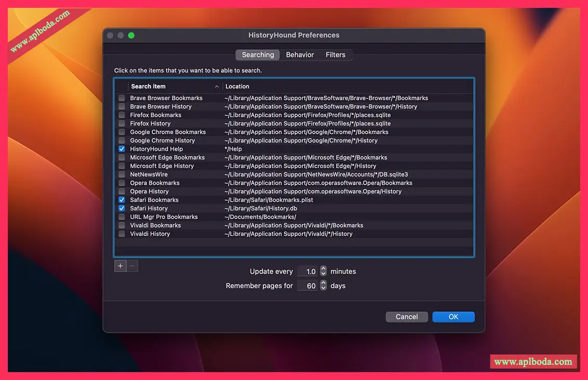Click the Search item column sort arrow
The width and height of the screenshot is (588, 380).
(216, 86)
